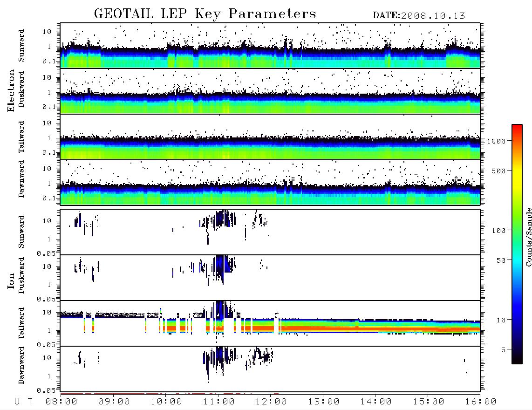Select the Ion "Dawnward" panel label
Viewport: 532px width, 410px height.
coord(21,365)
